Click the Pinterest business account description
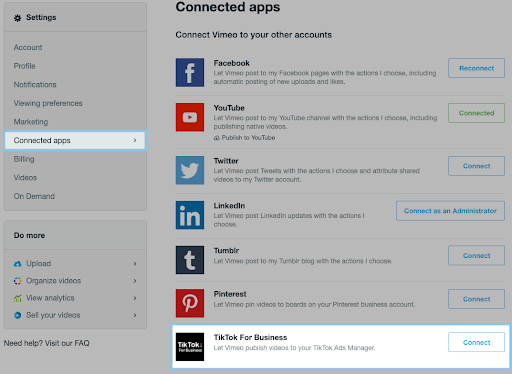The height and width of the screenshot is (374, 512). pos(314,305)
